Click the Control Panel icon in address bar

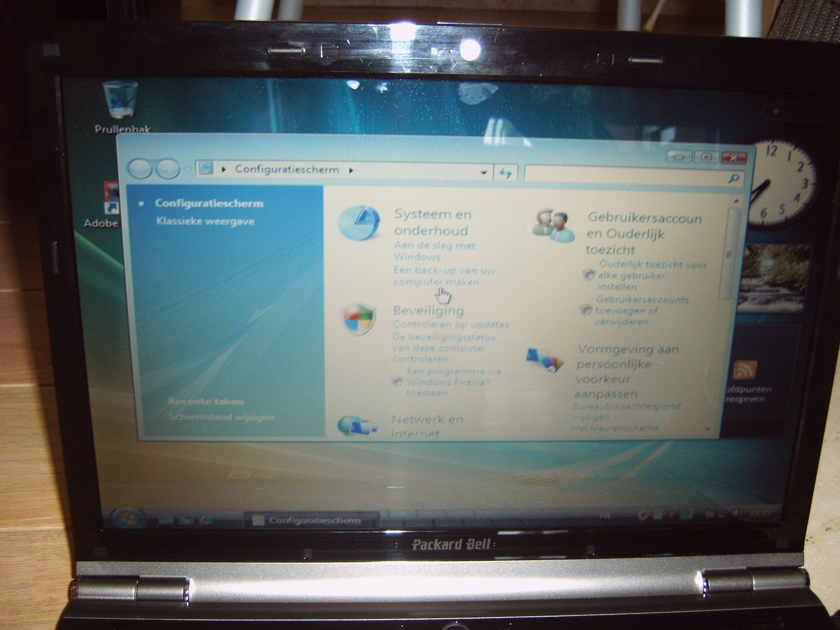click(206, 168)
